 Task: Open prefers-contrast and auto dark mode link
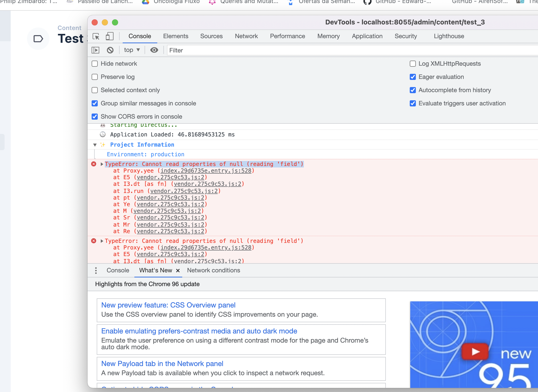click(199, 331)
